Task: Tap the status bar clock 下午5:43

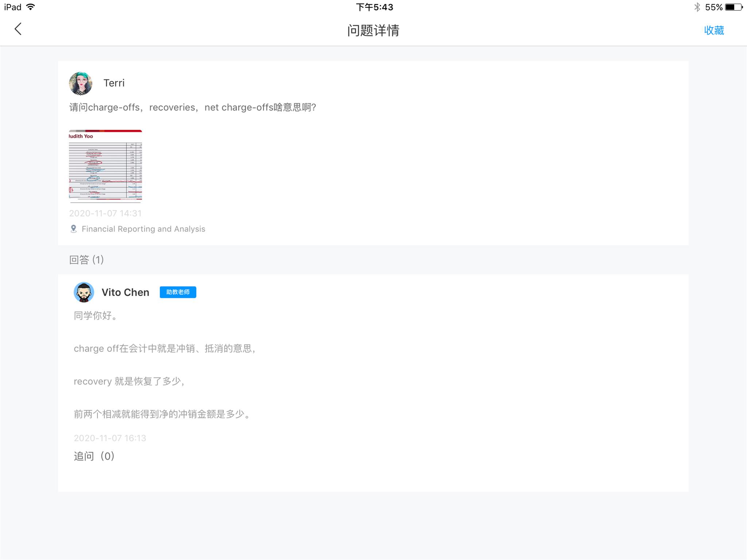Action: [374, 7]
